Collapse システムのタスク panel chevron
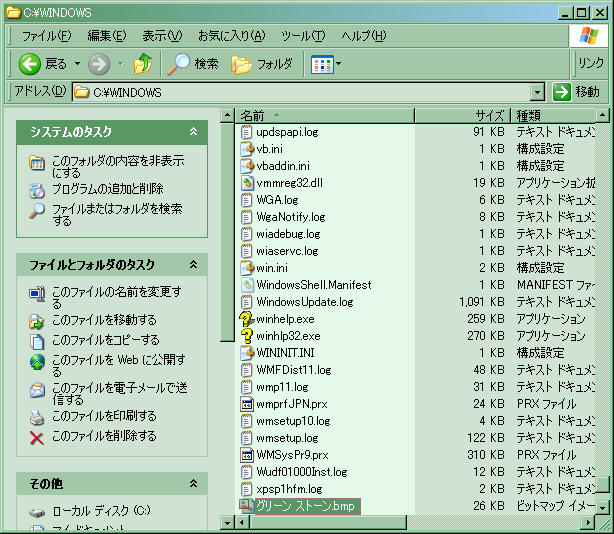The height and width of the screenshot is (534, 614). pyautogui.click(x=193, y=132)
